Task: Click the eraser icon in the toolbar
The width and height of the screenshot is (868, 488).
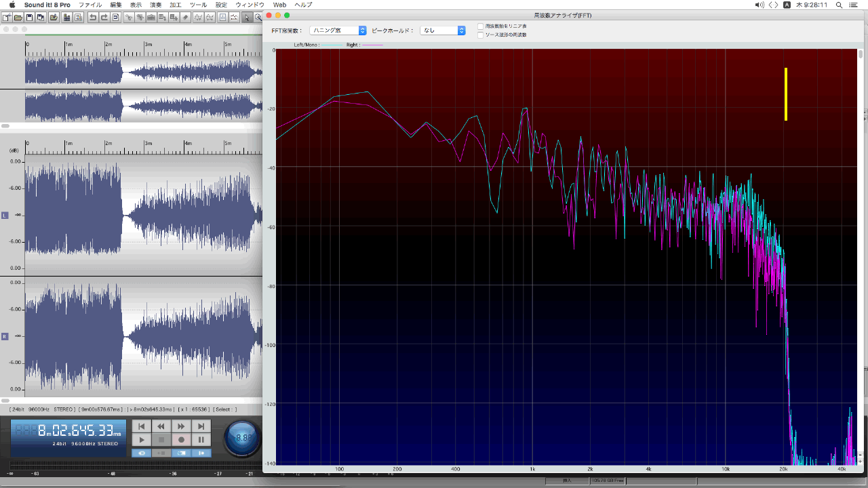Action: 184,17
